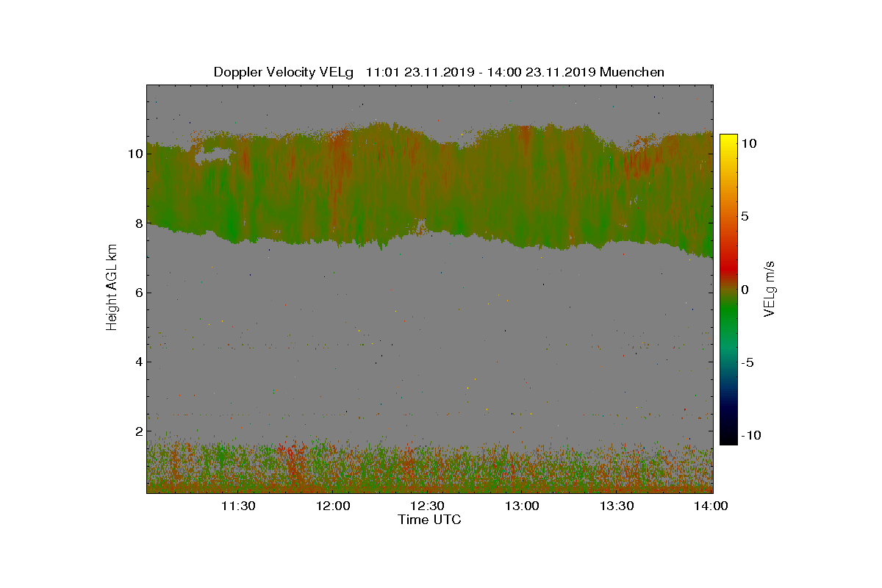Click the '11:30' time tick label

[x=238, y=506]
